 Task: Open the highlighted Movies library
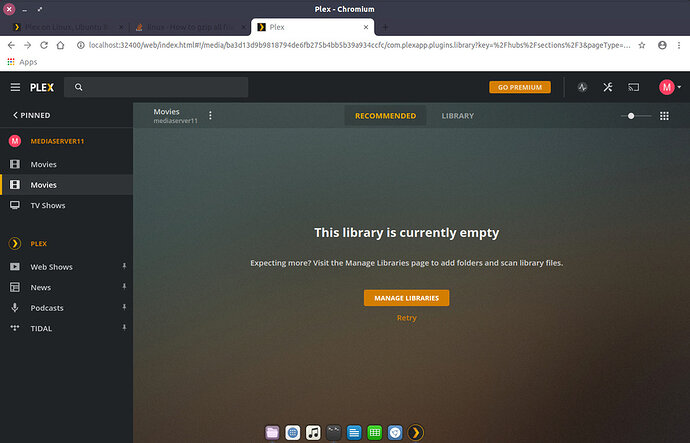(x=43, y=185)
